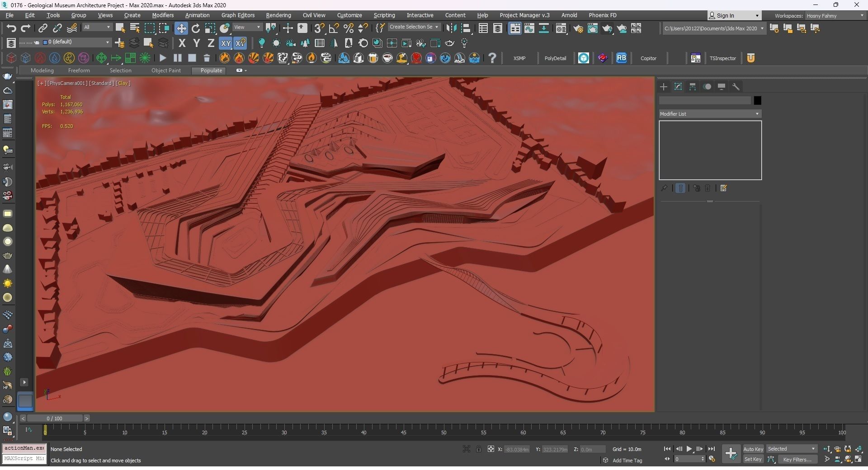Click Configure Modifier Sets icon
This screenshot has width=868, height=470.
[724, 188]
